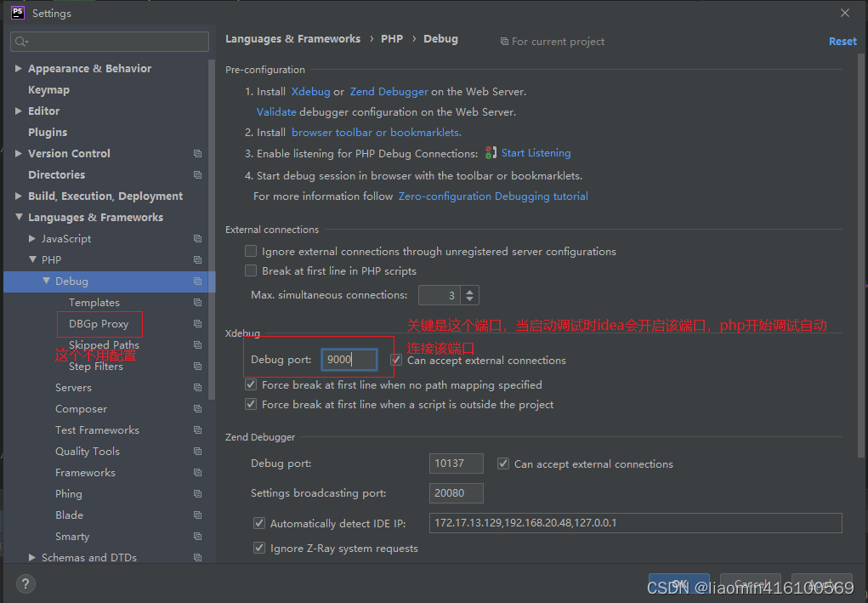Viewport: 868px width, 603px height.
Task: Click the project-level icon beside Smarty
Action: (x=197, y=536)
